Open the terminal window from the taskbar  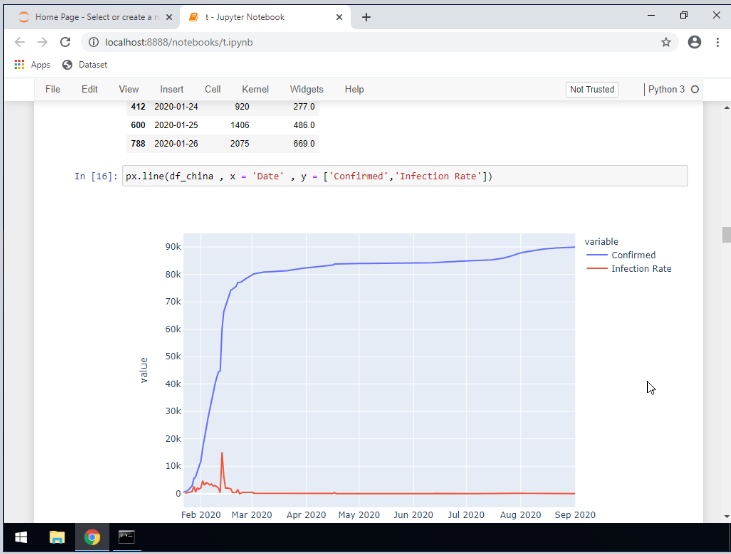126,538
